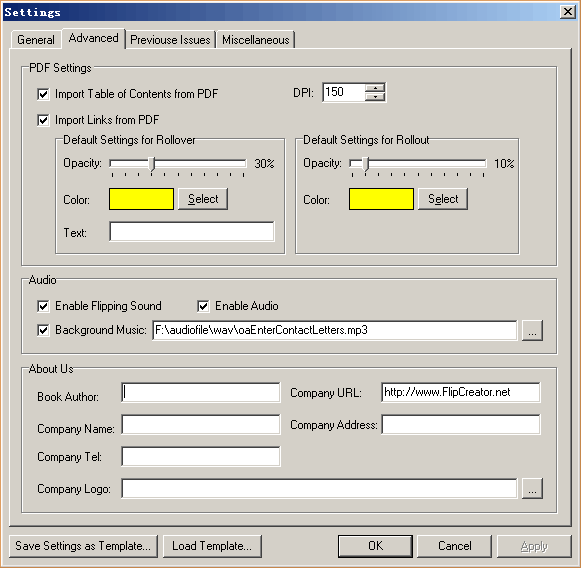Select the Advanced tab
This screenshot has height=568, width=581.
click(93, 38)
